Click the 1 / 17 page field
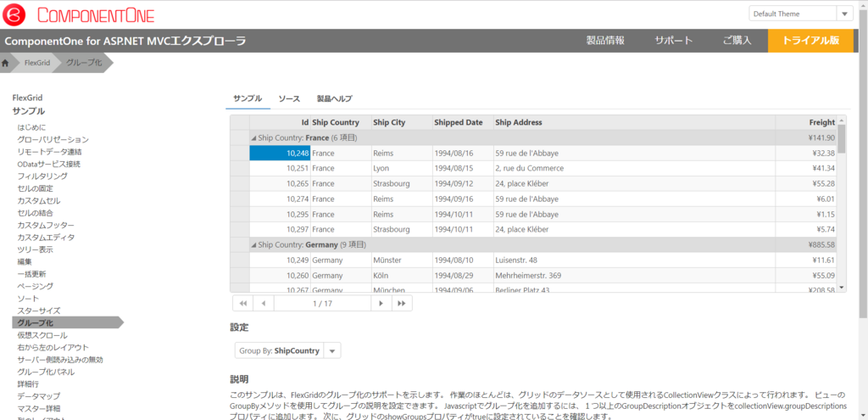The height and width of the screenshot is (420, 868). pyautogui.click(x=322, y=303)
